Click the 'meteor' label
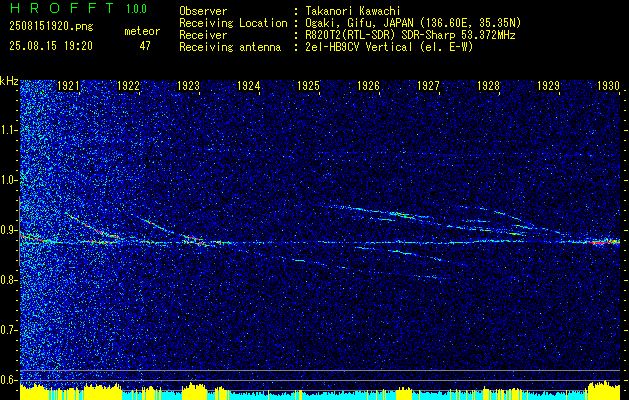The width and height of the screenshot is (629, 400). pyautogui.click(x=142, y=31)
